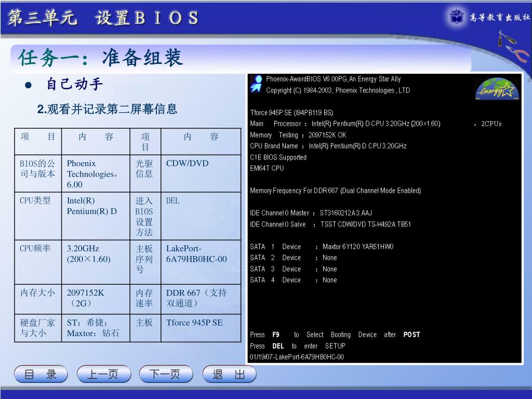Image resolution: width=532 pixels, height=399 pixels.
Task: Click the SATA 3 Device None line
Action: 294,269
